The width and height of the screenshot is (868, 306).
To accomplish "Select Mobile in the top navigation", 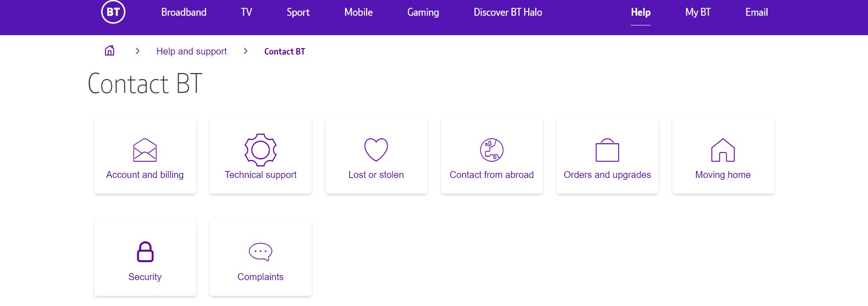I will 358,12.
